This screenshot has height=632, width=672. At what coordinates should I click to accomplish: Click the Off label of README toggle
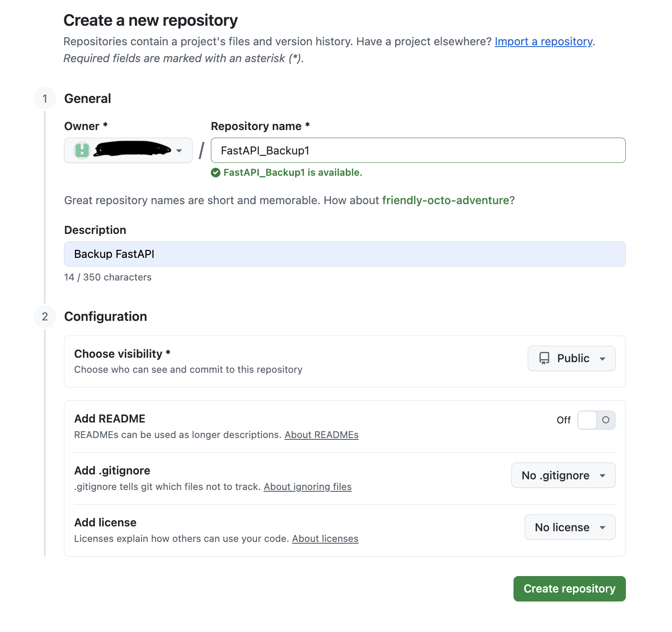(x=563, y=420)
